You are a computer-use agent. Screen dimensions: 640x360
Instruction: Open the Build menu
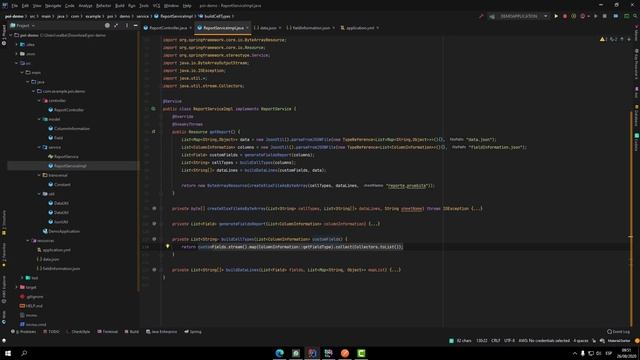(x=120, y=6)
